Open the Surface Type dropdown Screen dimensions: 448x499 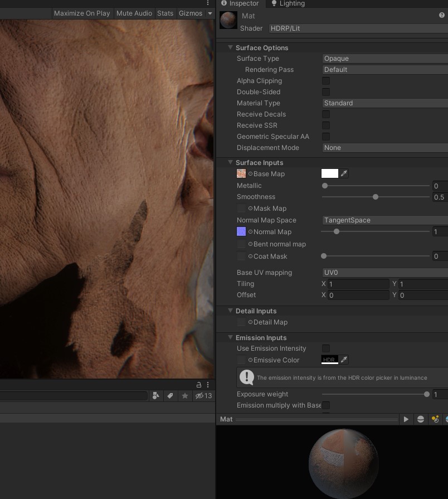coord(379,59)
